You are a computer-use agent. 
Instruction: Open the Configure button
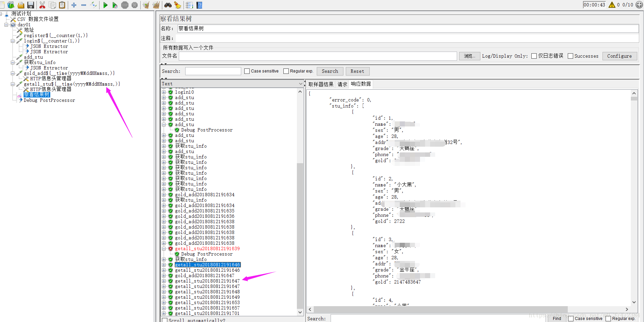click(x=619, y=56)
